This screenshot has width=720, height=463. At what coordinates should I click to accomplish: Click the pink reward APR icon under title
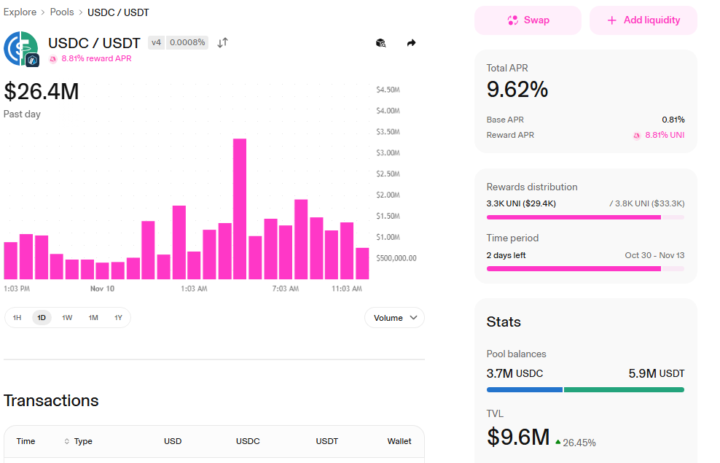point(53,59)
